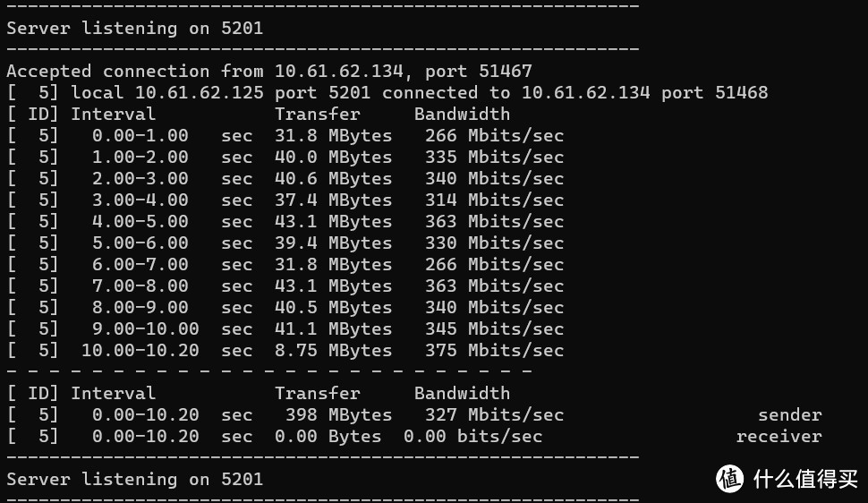868x503 pixels.
Task: Click the 10.00-10.20 interval row
Action: tap(285, 351)
